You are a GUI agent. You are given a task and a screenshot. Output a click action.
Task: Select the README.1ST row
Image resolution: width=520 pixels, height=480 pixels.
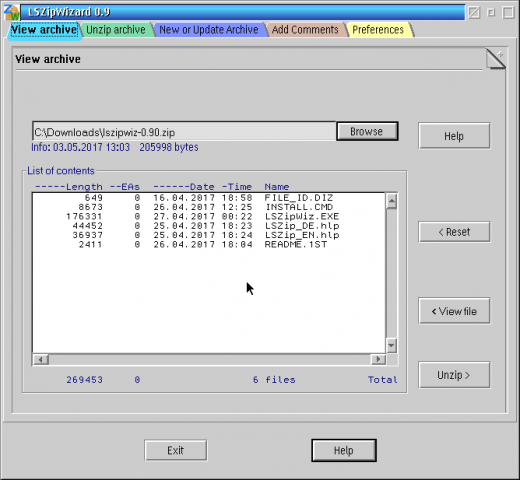209,245
